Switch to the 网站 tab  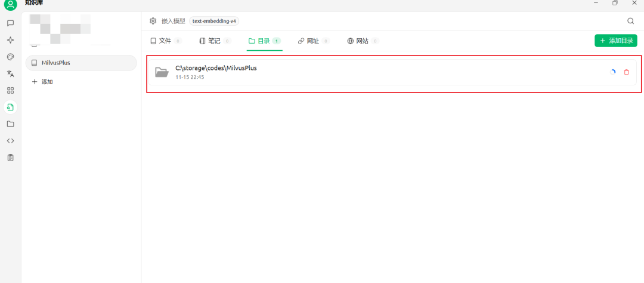click(363, 41)
